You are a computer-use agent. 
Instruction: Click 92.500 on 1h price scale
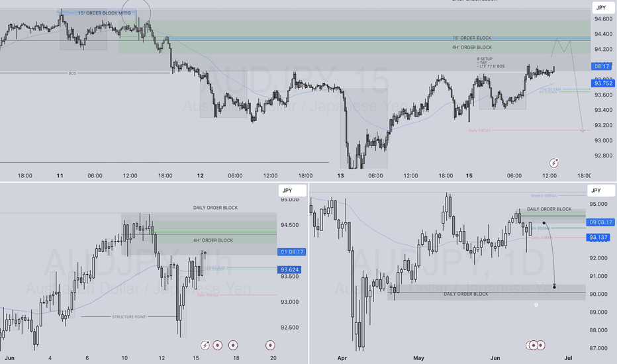click(289, 328)
